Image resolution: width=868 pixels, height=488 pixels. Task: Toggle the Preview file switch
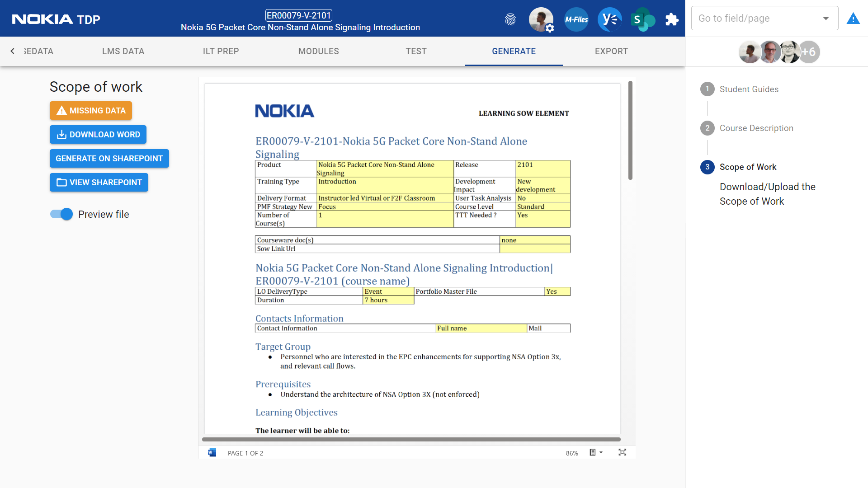61,214
